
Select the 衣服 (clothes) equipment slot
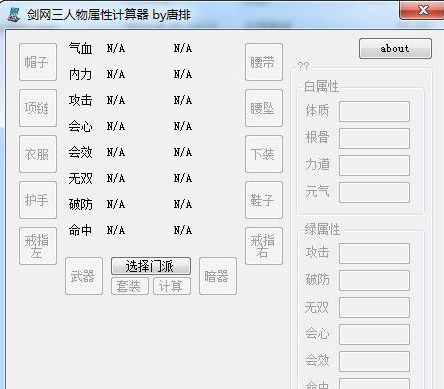[38, 154]
